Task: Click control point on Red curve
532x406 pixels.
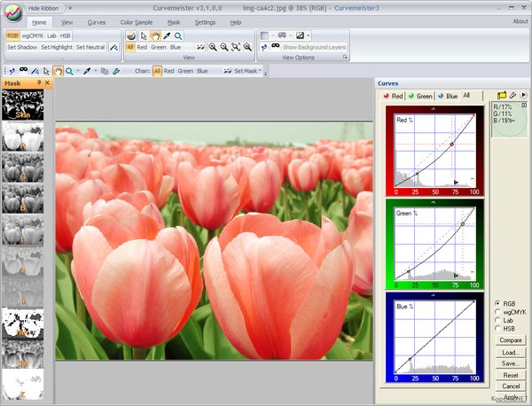Action: (450, 144)
